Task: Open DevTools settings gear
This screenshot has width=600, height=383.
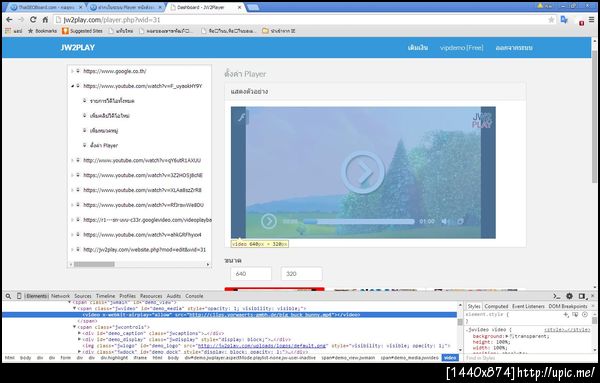Action: [x=569, y=296]
